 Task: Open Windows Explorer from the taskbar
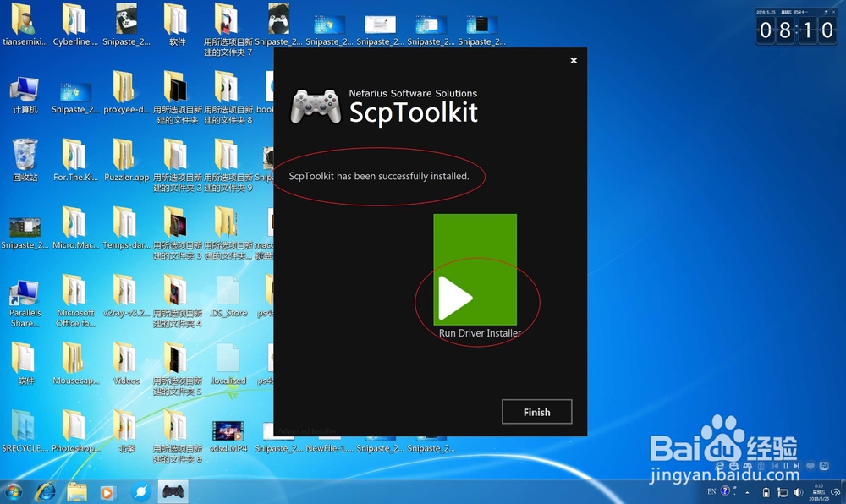77,491
